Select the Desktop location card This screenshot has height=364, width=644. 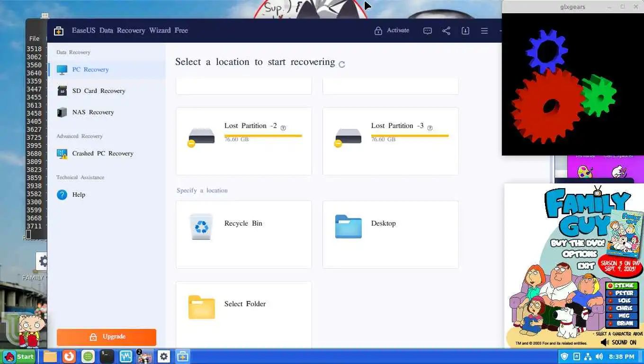pos(391,235)
